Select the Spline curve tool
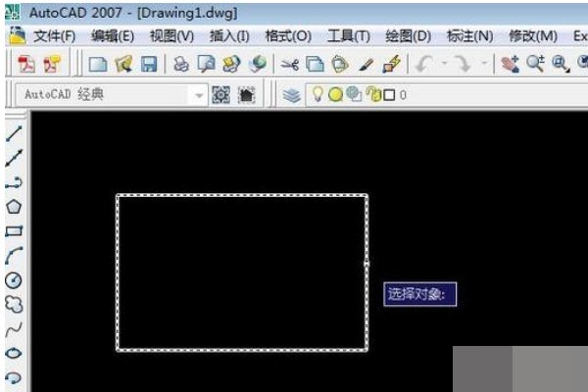The image size is (588, 392). click(x=14, y=329)
